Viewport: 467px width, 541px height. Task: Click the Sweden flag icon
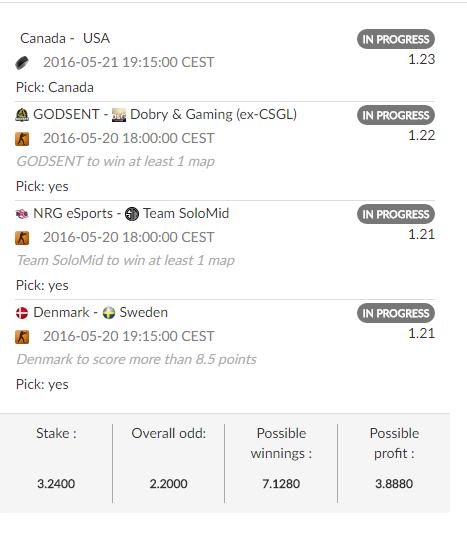[x=109, y=313]
